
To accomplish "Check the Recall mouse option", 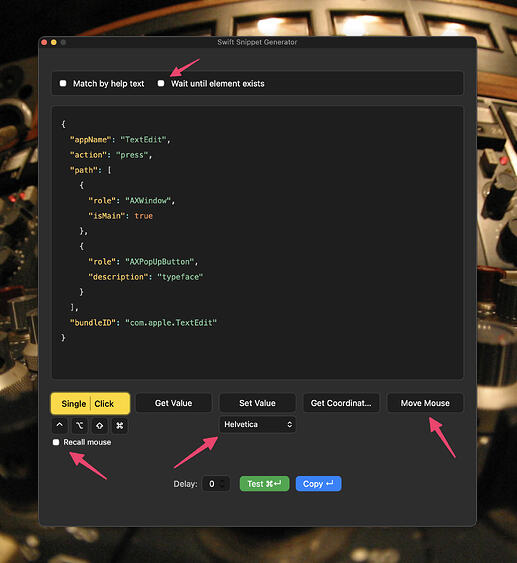I will pos(56,442).
